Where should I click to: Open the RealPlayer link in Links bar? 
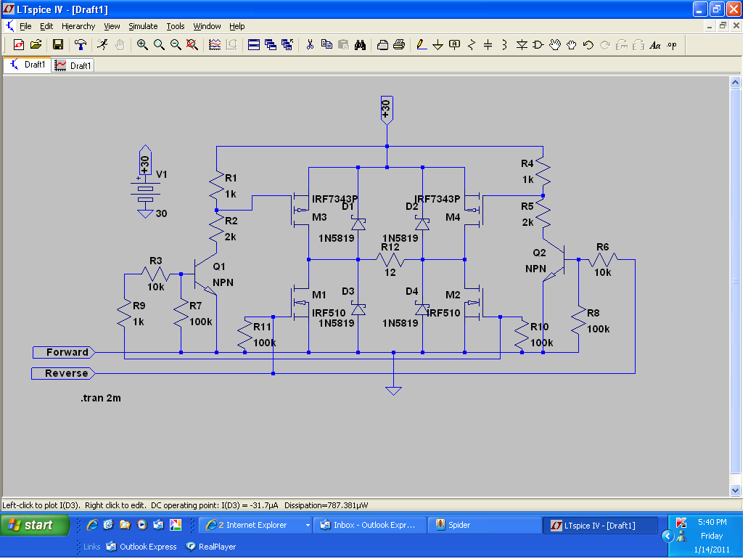tap(211, 547)
